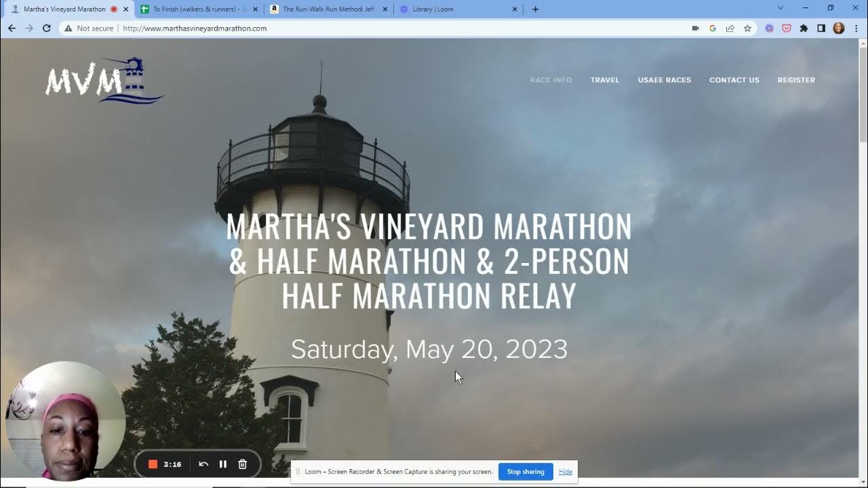Click Stop sharing button

(526, 472)
